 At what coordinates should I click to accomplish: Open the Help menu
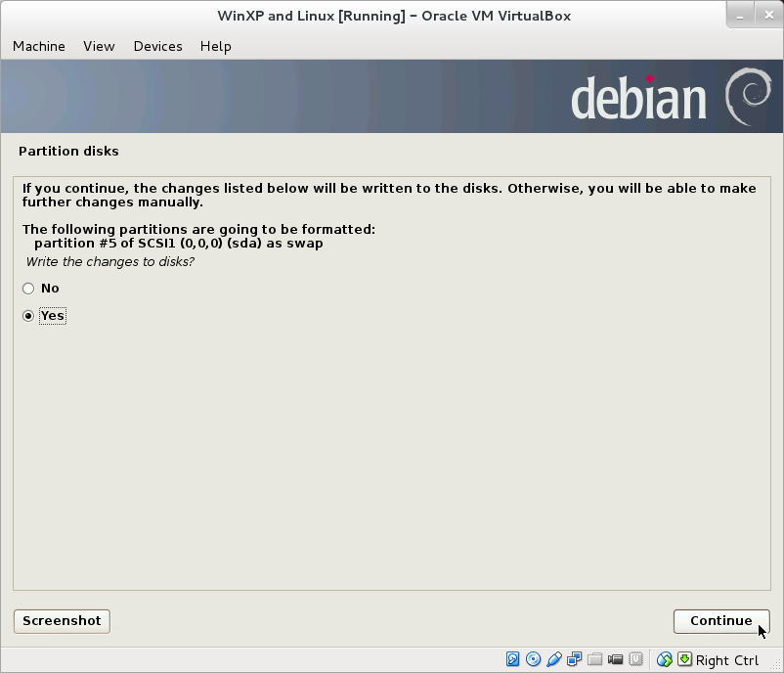coord(215,46)
